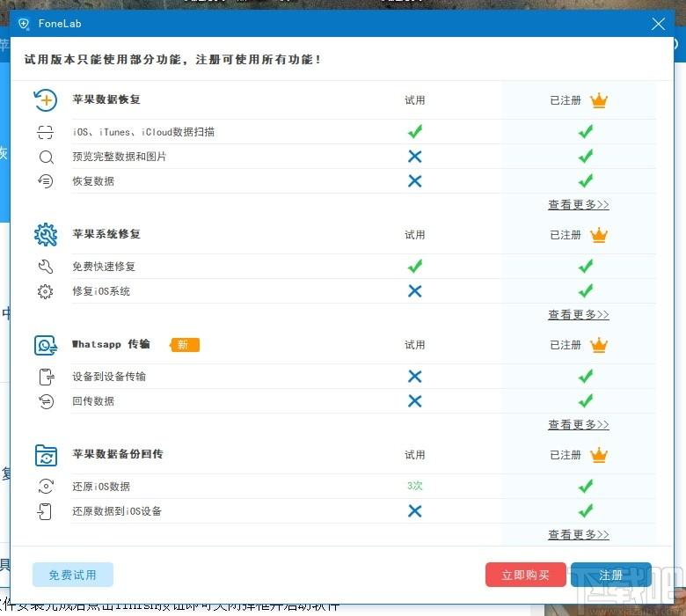Click the magnifier icon beside 预览完整数据和图片
Viewport: 686px width, 616px height.
pyautogui.click(x=46, y=157)
